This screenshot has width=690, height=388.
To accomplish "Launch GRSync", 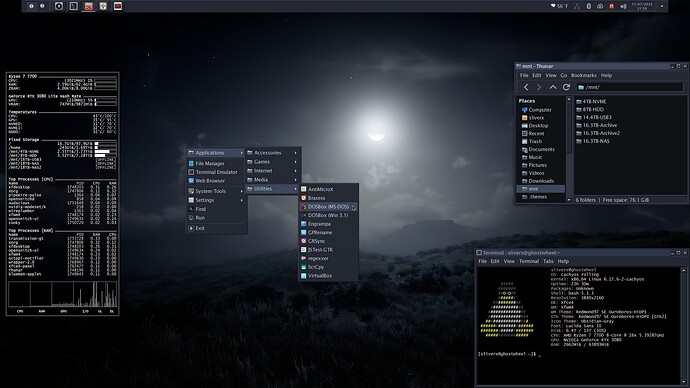I will pos(328,241).
